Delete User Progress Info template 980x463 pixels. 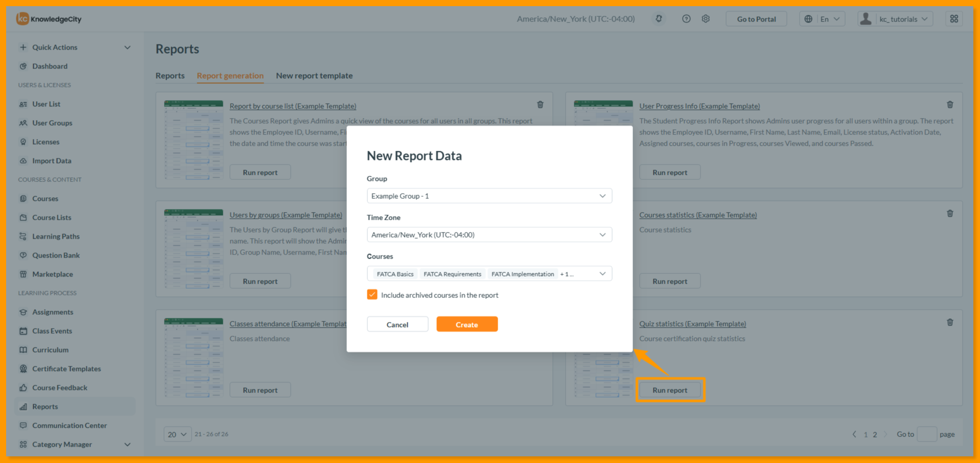pos(950,105)
